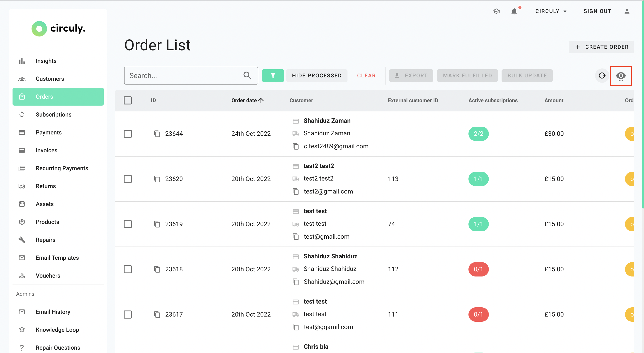
Task: Open Repair Questions
Action: click(58, 347)
